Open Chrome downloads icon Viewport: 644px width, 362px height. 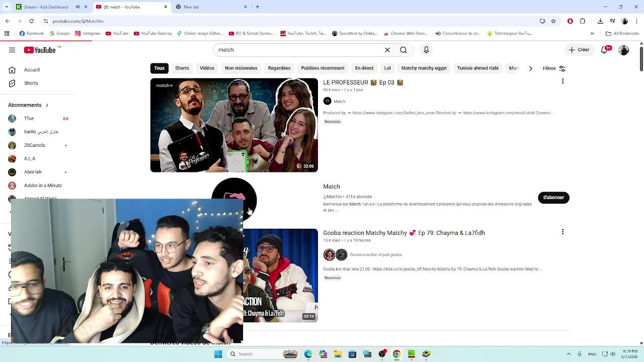pyautogui.click(x=600, y=21)
